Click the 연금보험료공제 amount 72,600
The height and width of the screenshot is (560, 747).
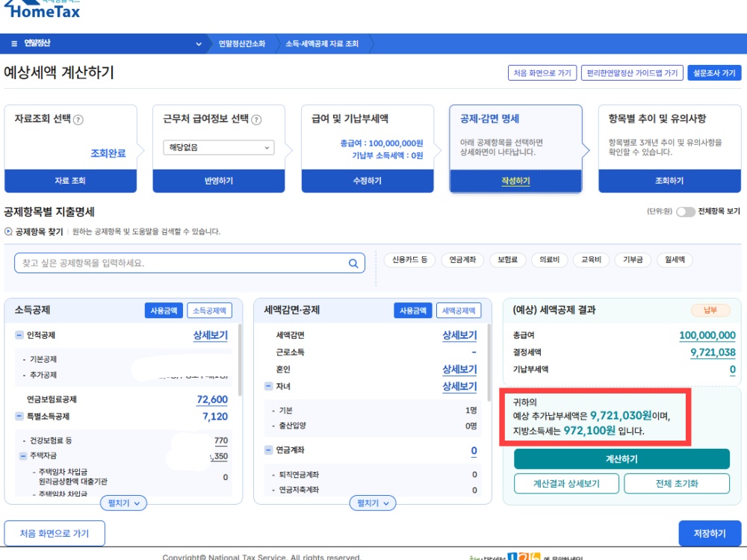(212, 399)
